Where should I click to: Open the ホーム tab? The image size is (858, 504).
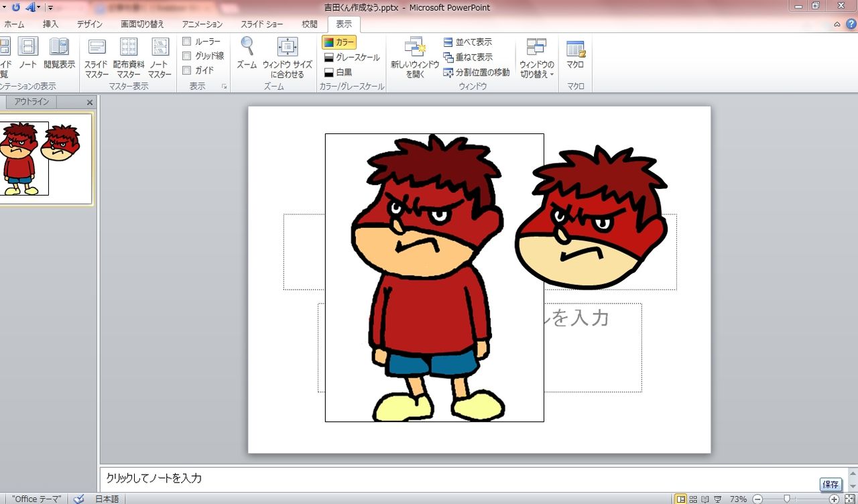(x=14, y=24)
